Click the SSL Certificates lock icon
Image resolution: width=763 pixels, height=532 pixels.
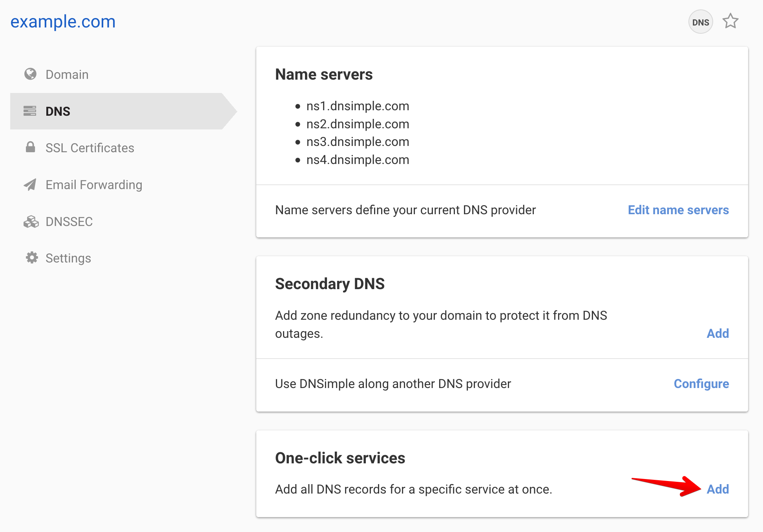29,148
